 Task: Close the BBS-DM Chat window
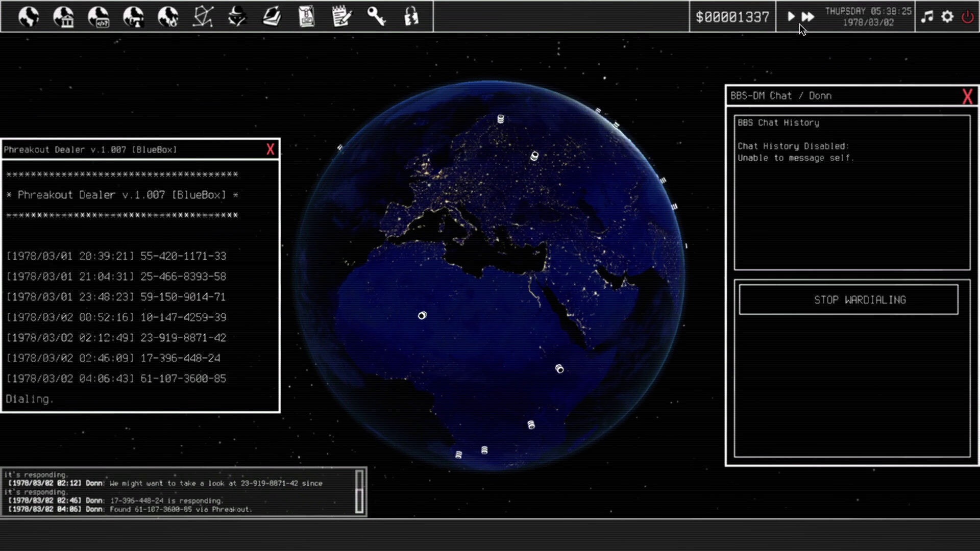pyautogui.click(x=967, y=96)
